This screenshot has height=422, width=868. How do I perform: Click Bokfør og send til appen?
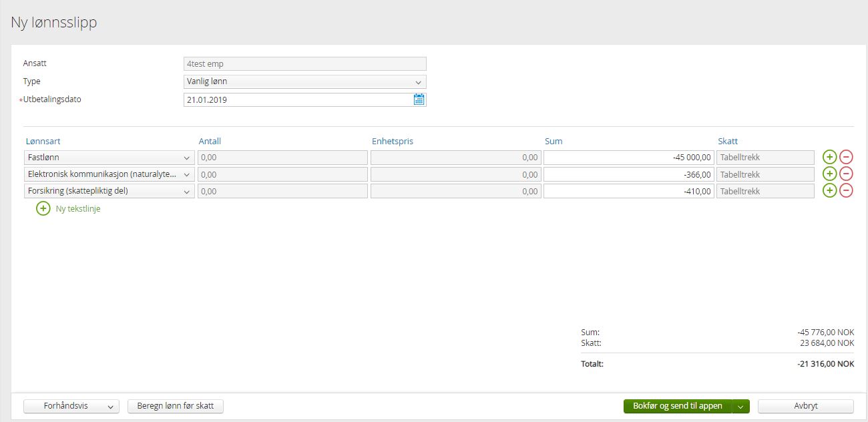(x=678, y=406)
